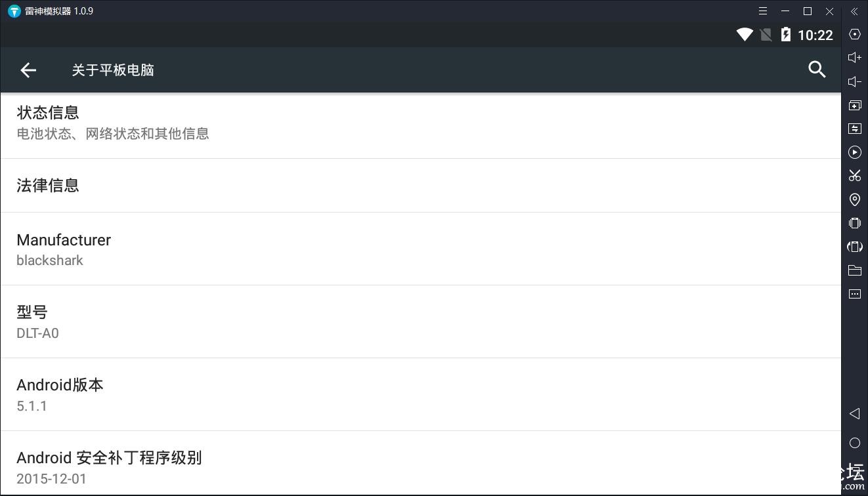Click the shake device icon
Viewport: 868px width, 496px height.
click(854, 223)
